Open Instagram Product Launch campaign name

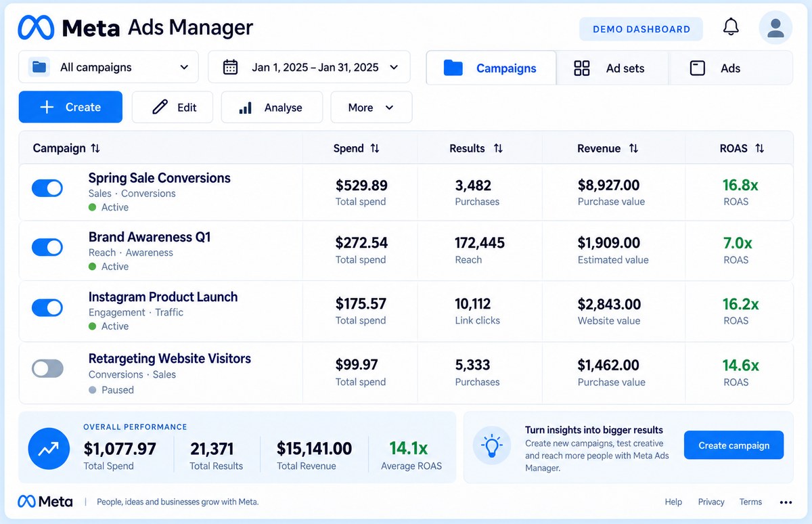coord(163,297)
